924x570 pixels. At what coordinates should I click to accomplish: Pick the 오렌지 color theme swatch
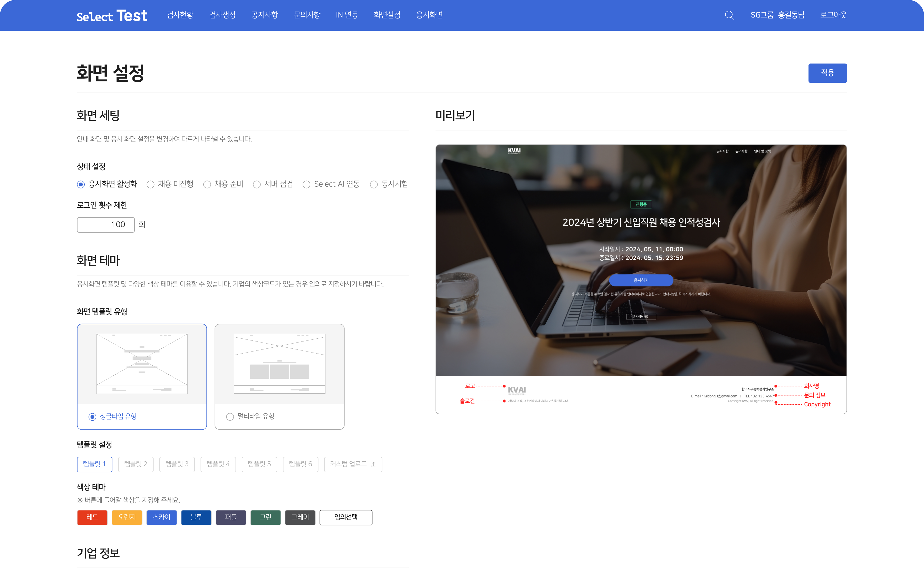pos(127,518)
